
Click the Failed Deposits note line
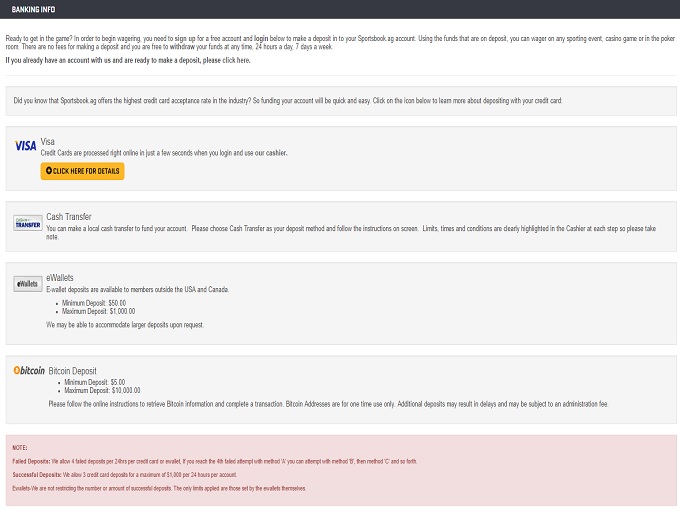coord(214,461)
